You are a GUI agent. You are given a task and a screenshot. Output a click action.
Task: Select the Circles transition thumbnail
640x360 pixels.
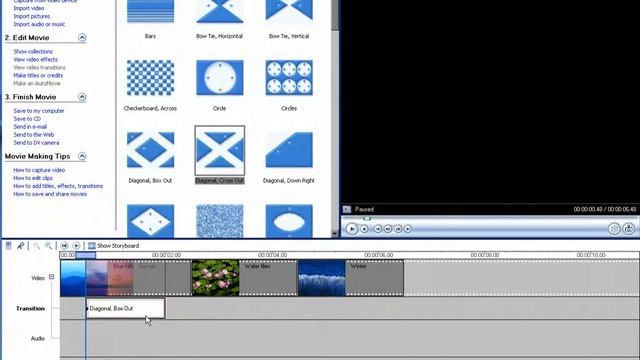click(x=289, y=78)
